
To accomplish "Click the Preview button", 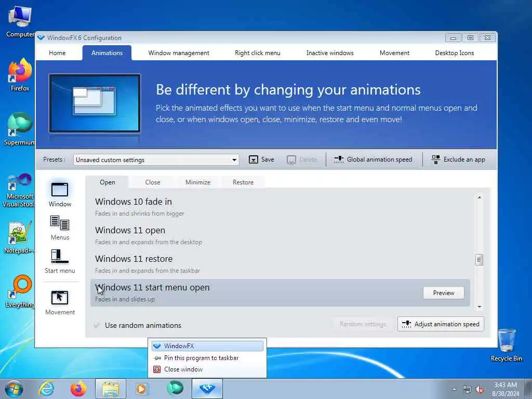I will (x=444, y=293).
